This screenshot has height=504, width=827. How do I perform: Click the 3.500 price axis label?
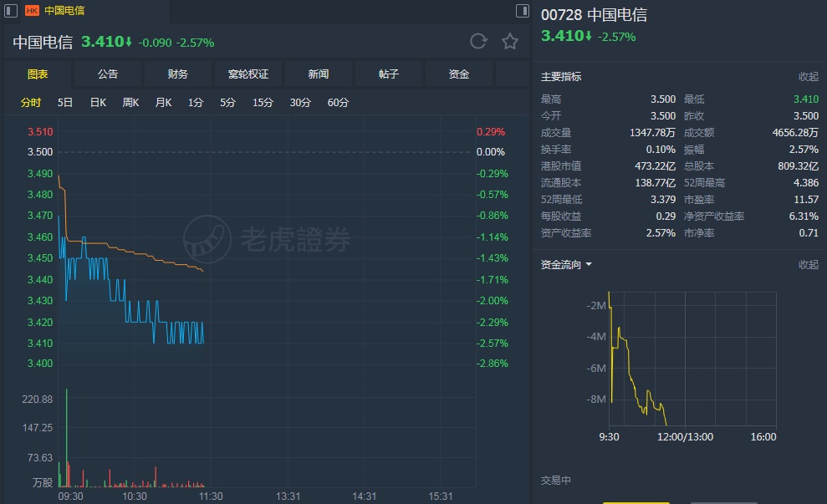(x=40, y=152)
